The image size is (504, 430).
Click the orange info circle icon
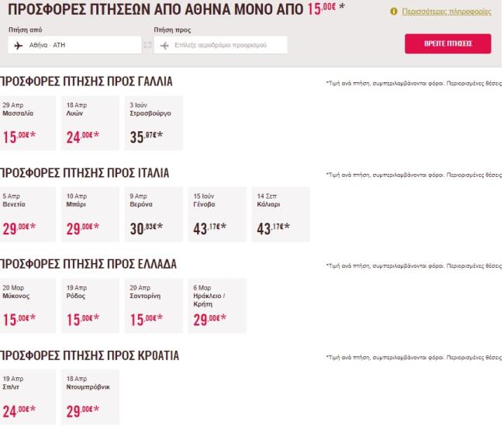point(394,12)
